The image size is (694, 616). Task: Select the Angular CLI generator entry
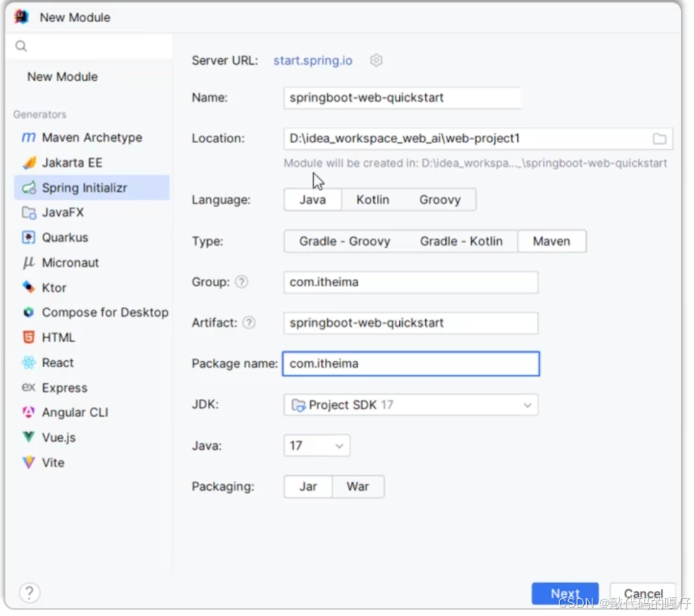91,413
